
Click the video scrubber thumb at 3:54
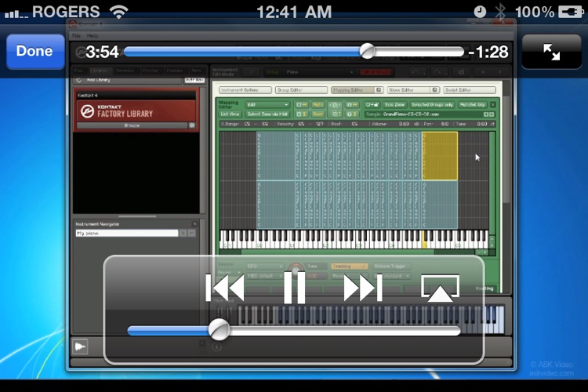pos(367,51)
